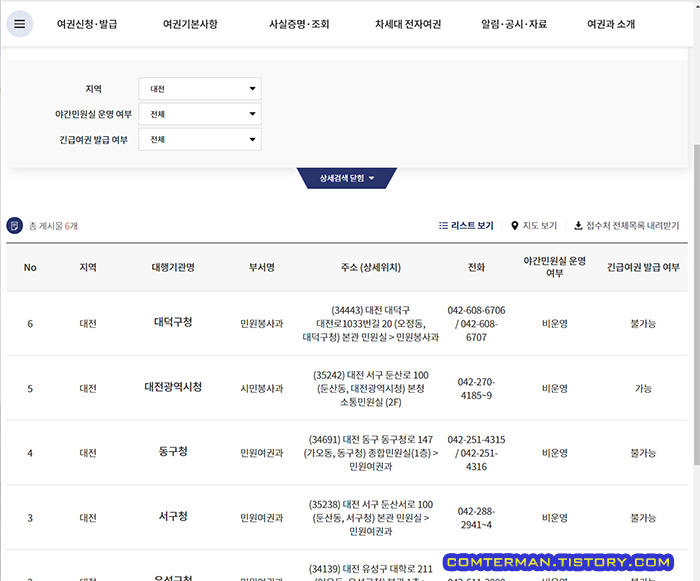Click the 긴급여권 발급 여부 column header

point(643,267)
